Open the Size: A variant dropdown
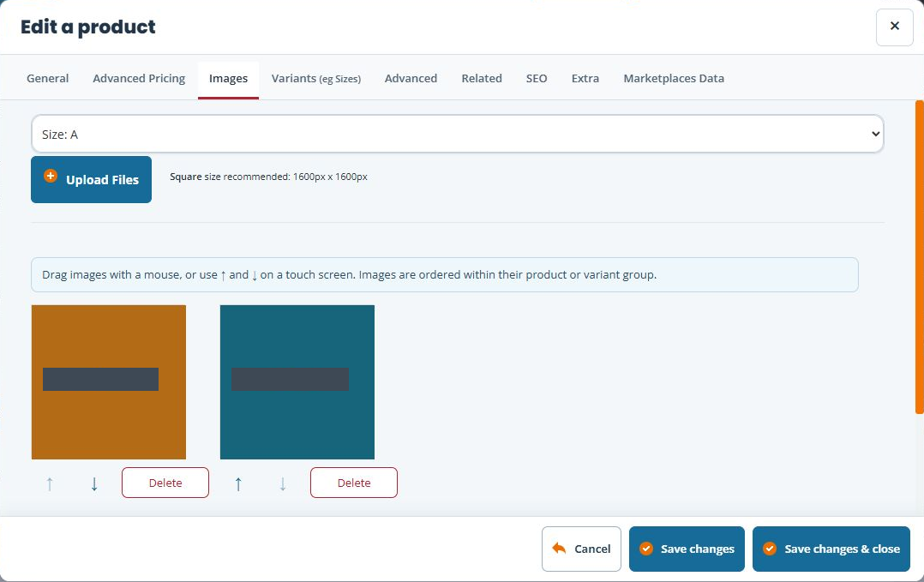The height and width of the screenshot is (582, 924). tap(458, 135)
